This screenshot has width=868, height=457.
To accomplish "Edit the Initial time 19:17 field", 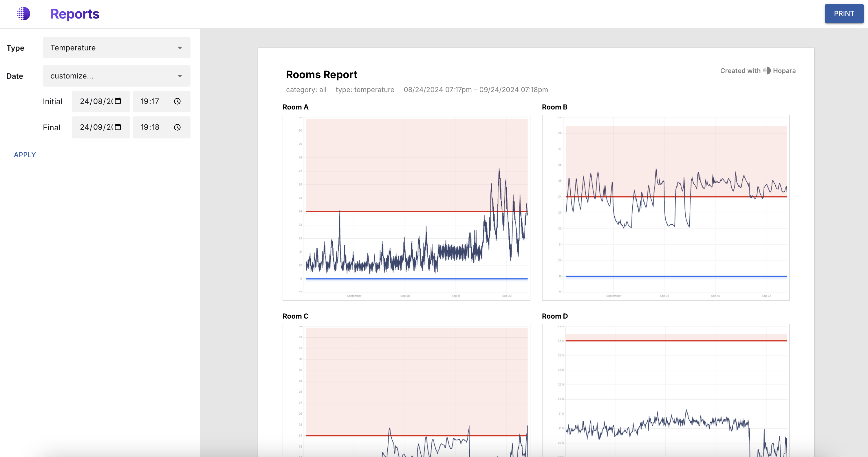I will click(161, 101).
